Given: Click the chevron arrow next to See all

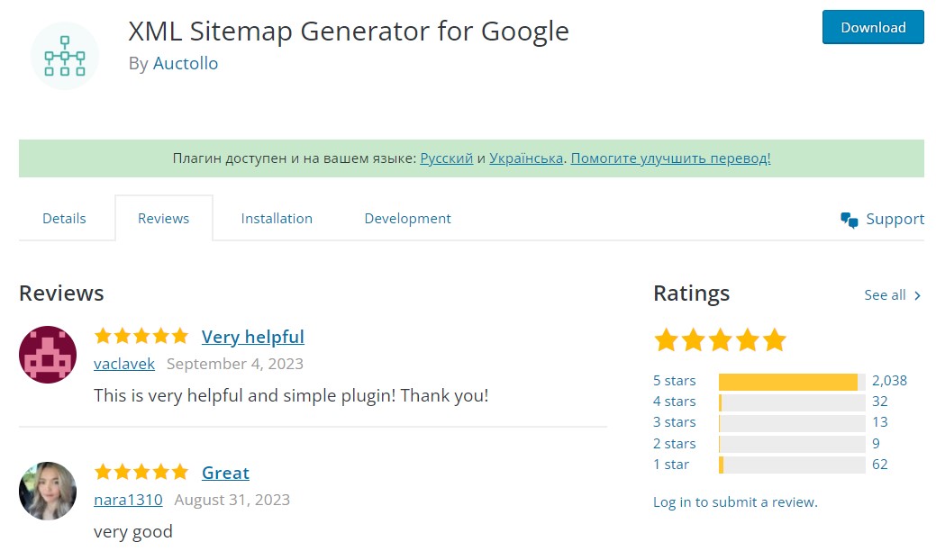Looking at the screenshot, I should [917, 295].
